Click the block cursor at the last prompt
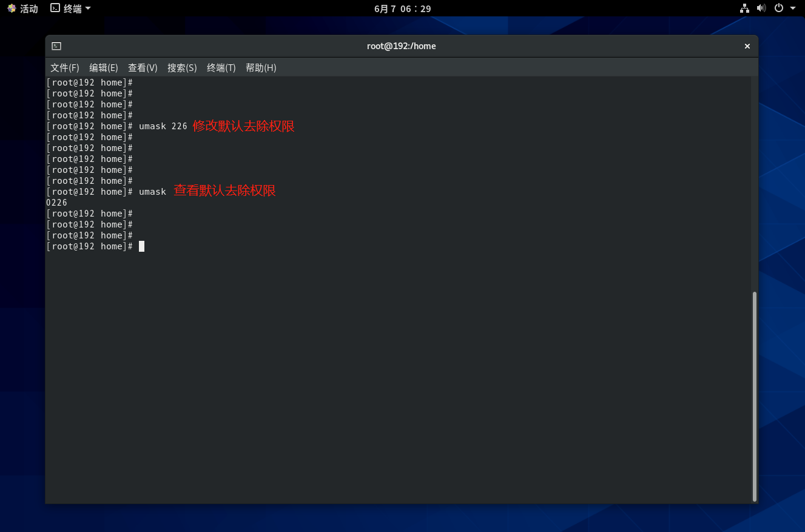Image resolution: width=805 pixels, height=532 pixels. coord(141,246)
